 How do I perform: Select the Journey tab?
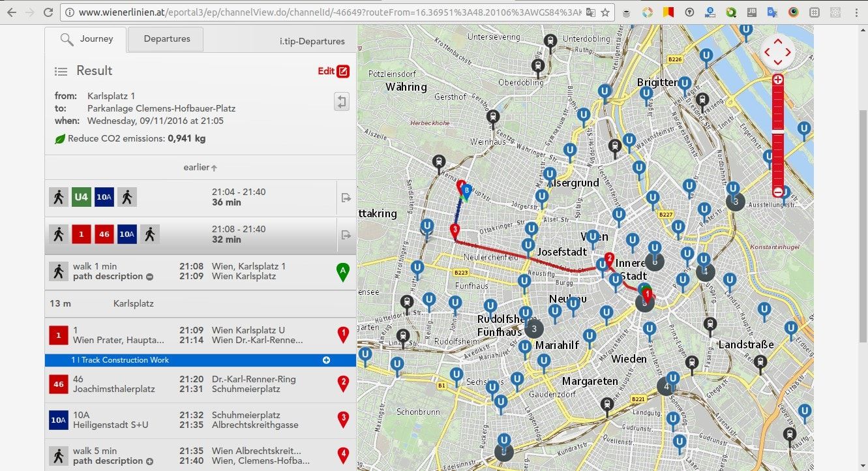click(85, 39)
